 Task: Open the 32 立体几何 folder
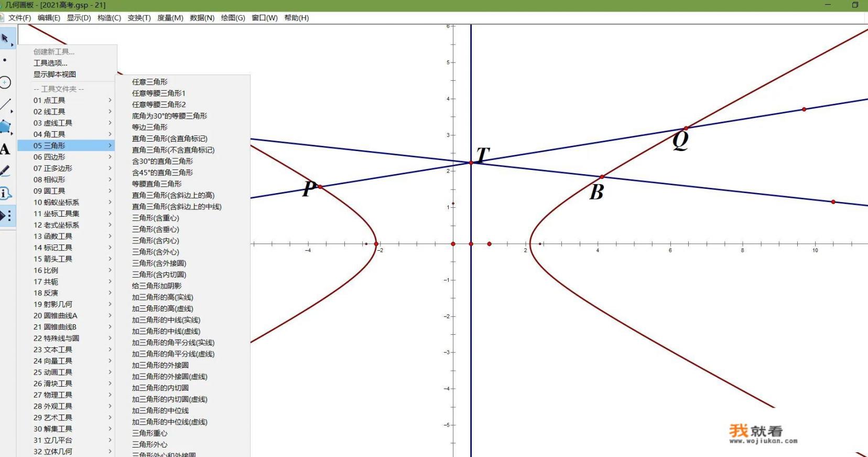[x=67, y=451]
